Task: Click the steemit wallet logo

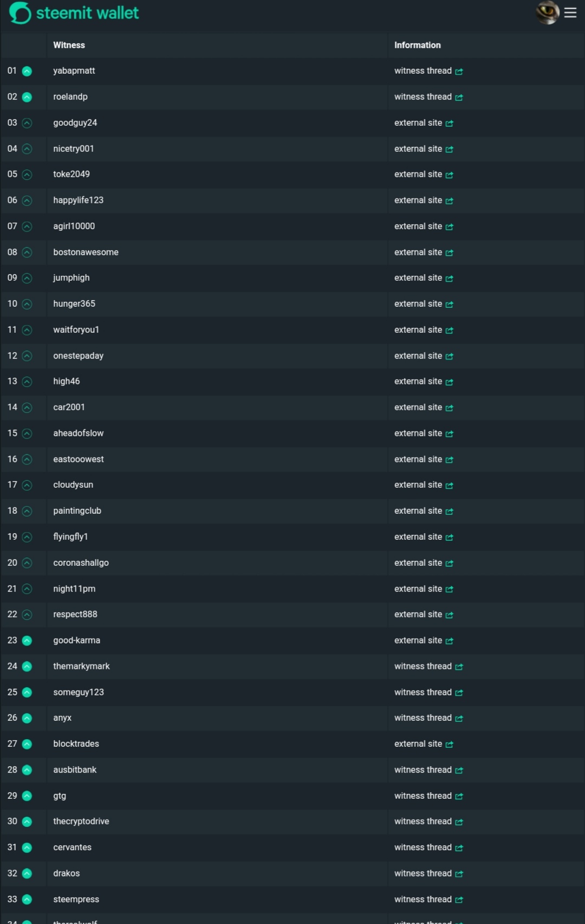Action: 74,13
